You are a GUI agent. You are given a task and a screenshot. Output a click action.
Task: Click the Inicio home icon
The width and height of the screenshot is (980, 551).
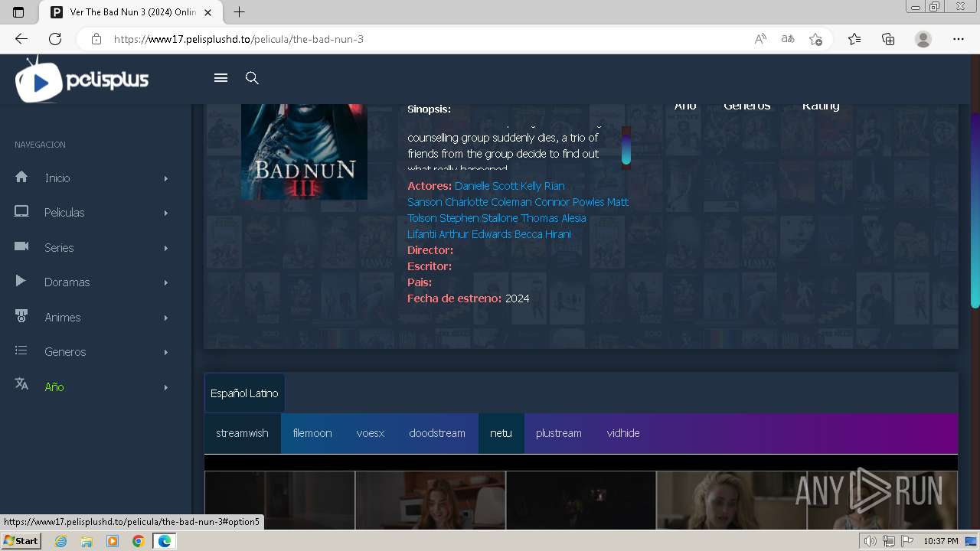[21, 177]
